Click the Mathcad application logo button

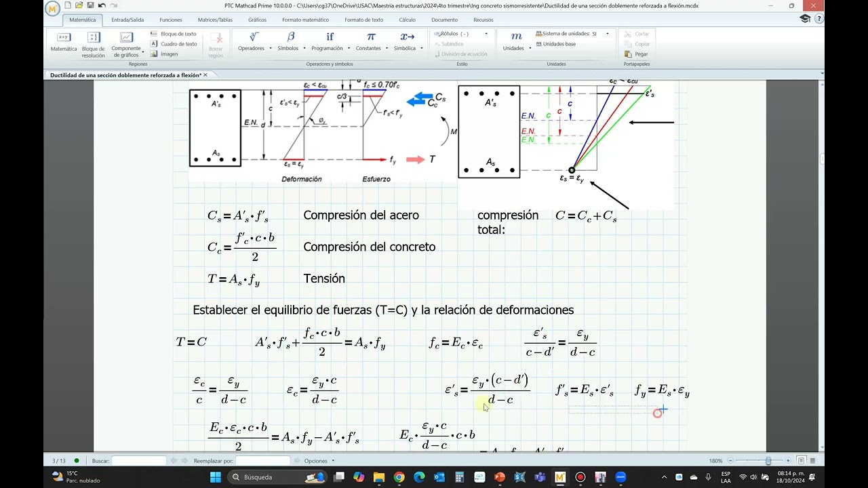coord(52,8)
